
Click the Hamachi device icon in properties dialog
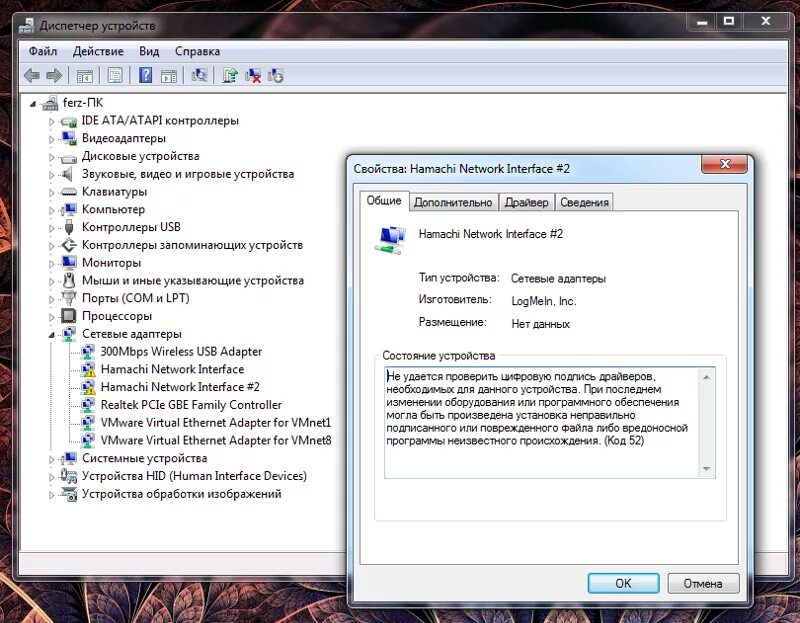[391, 239]
